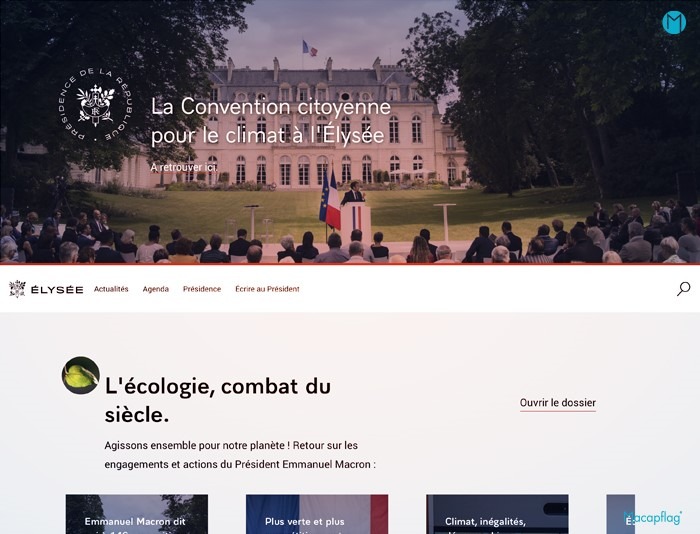Open the "Plus verte et plus" article card
The image size is (700, 534).
click(x=317, y=514)
